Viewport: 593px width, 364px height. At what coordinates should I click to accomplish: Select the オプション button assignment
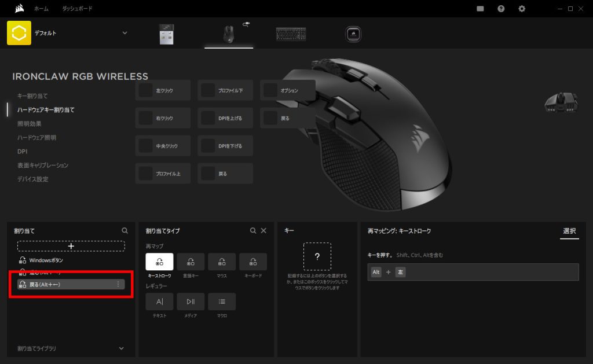[x=288, y=90]
